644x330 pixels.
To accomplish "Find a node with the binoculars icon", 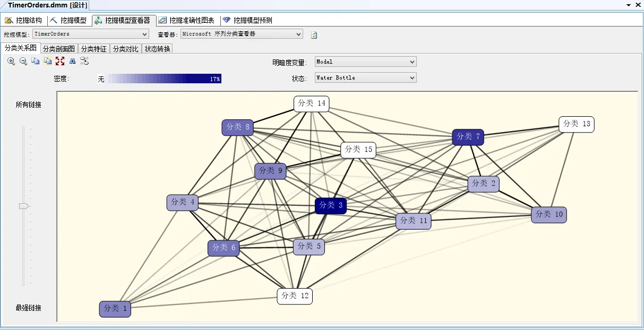I will [x=72, y=61].
